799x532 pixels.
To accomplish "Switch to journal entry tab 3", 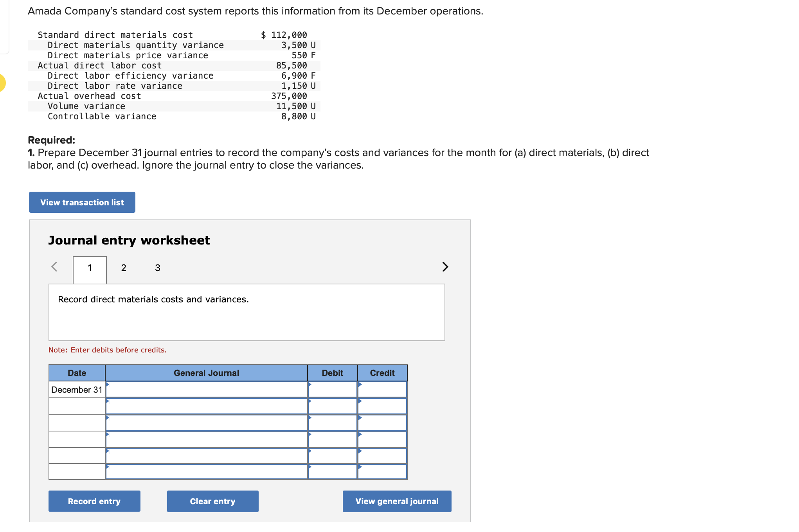I will point(157,268).
